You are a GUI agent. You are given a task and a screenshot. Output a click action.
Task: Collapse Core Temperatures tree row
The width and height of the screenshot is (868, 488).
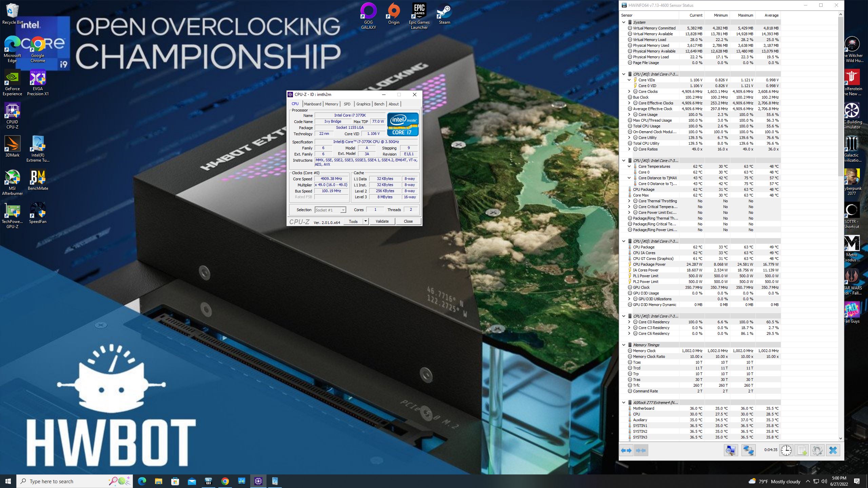[629, 166]
